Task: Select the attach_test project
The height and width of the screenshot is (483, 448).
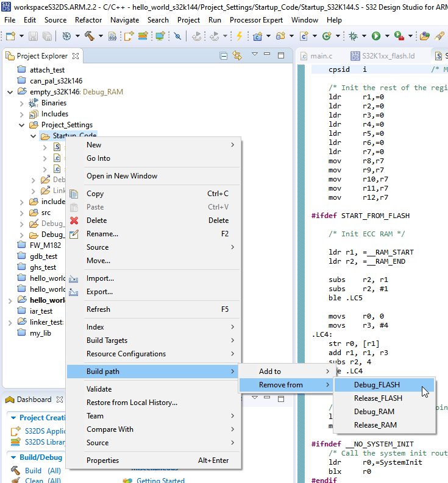Action: click(x=47, y=70)
